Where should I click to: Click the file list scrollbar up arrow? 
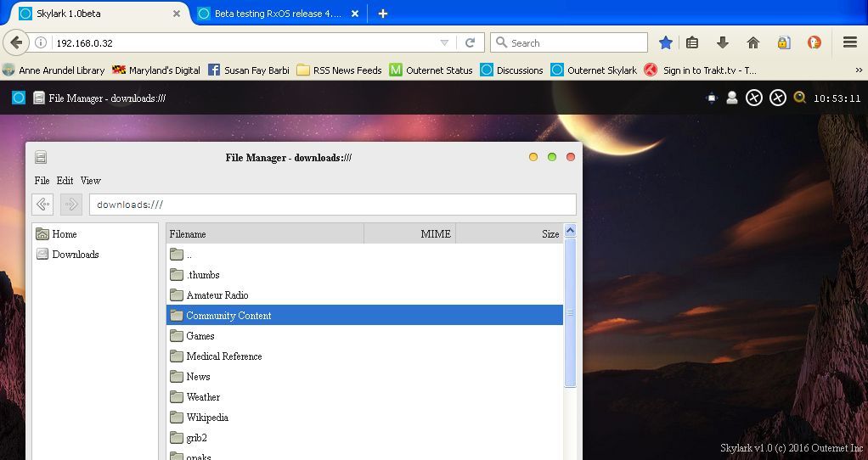(570, 231)
